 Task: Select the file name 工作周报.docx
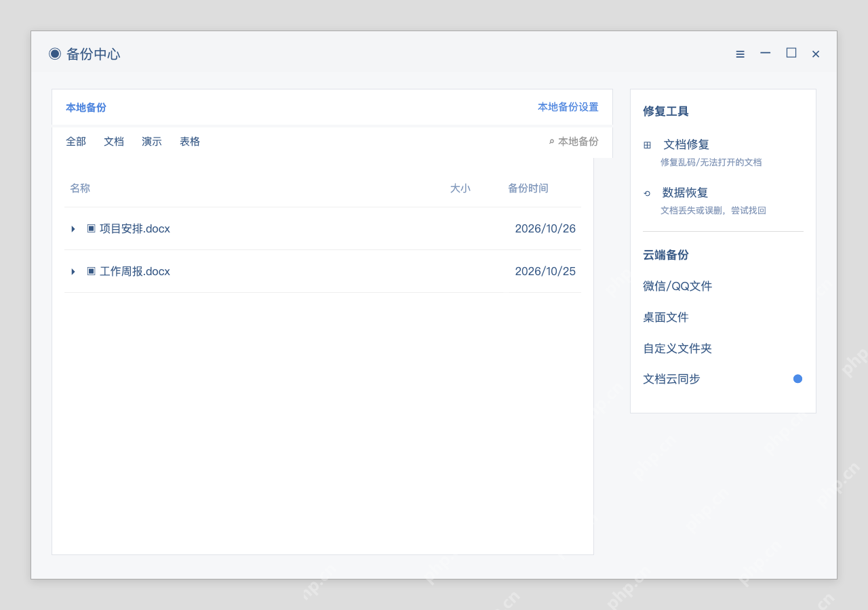135,272
